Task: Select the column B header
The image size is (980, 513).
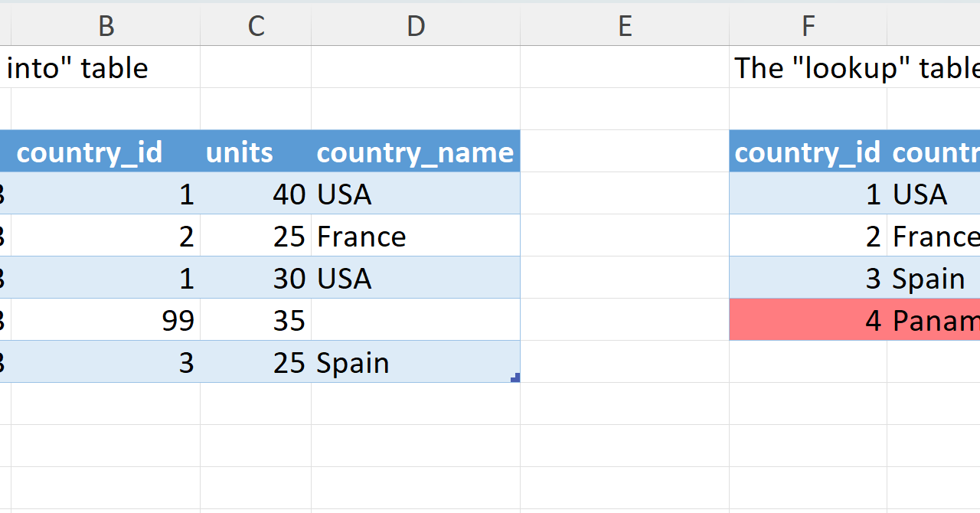Action: (106, 27)
